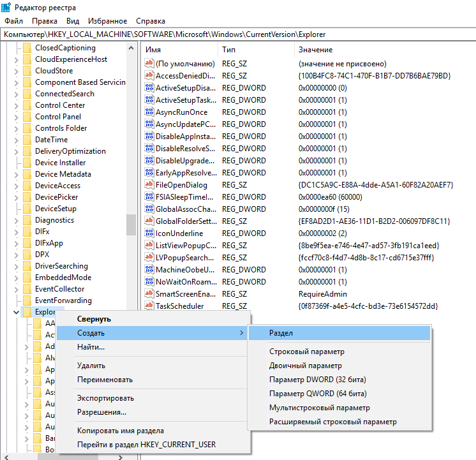Expand the ConnectedSearch key

(x=17, y=94)
